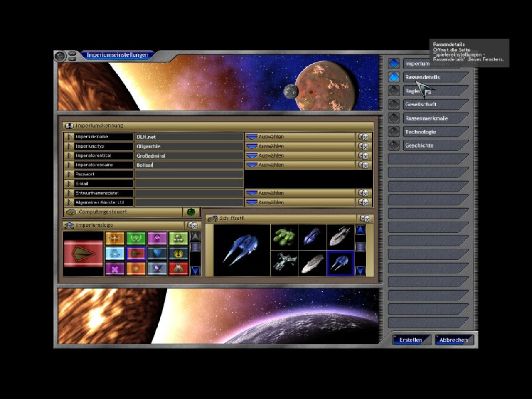Roll the dice for Imperiumstyp
532x399 pixels.
tap(364, 146)
